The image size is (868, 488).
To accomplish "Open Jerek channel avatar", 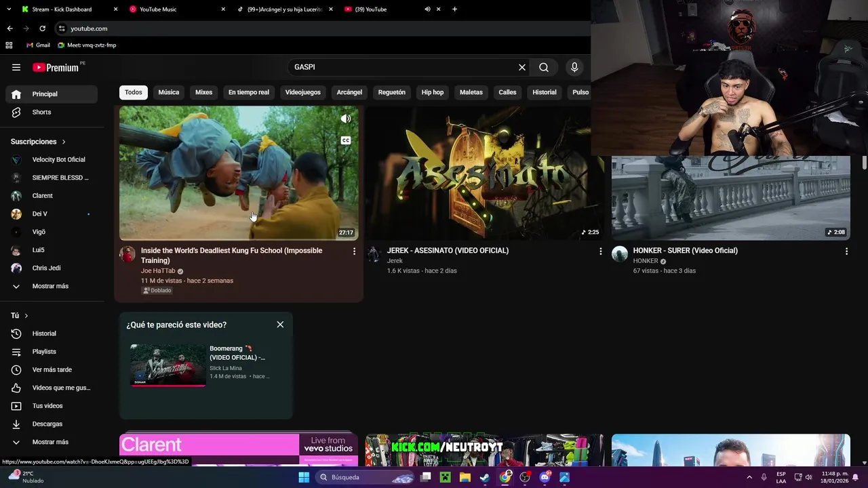I will coord(374,254).
